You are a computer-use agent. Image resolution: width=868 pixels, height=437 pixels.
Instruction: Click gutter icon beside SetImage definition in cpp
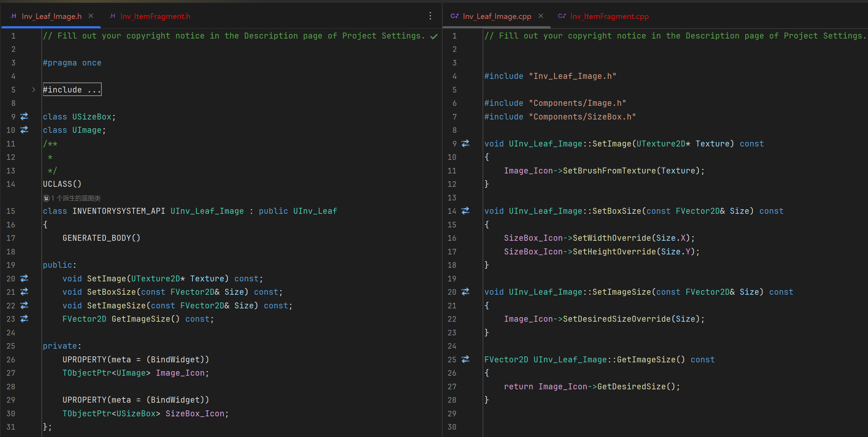(465, 144)
